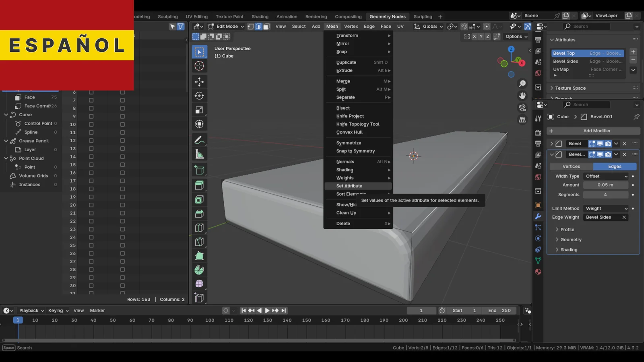Screen dimensions: 644x362
Task: Select the Scale tool
Action: click(199, 110)
